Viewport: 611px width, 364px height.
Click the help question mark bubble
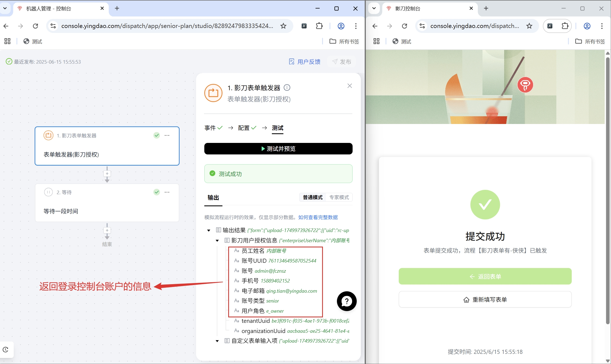point(347,301)
